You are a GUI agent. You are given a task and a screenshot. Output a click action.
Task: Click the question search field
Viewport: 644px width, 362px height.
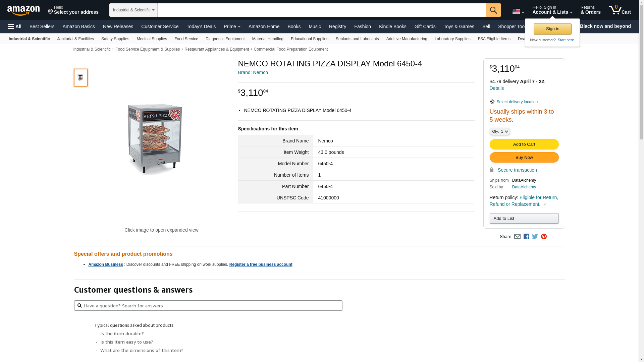(x=208, y=306)
